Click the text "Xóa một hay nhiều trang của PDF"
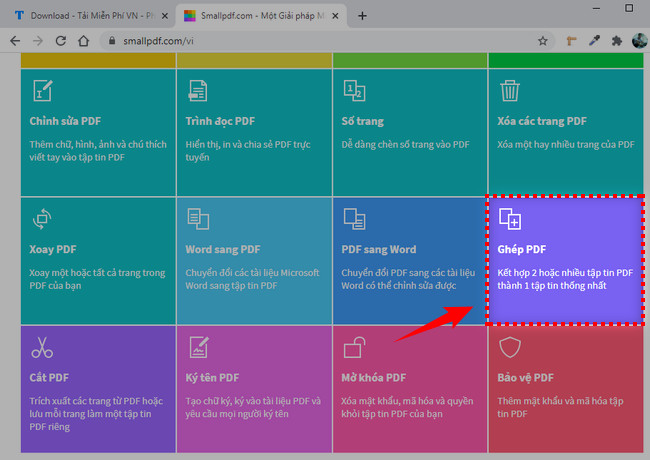The height and width of the screenshot is (460, 650). click(566, 145)
